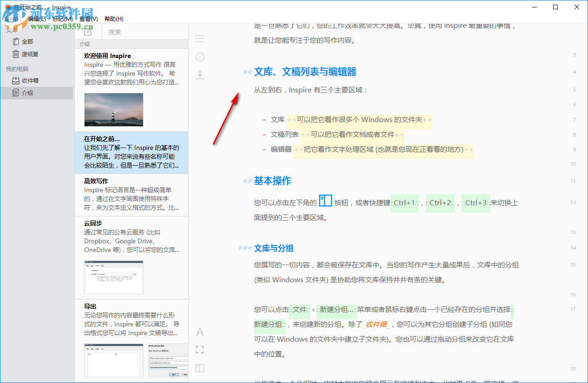Click the 介绍 list header

point(131,44)
